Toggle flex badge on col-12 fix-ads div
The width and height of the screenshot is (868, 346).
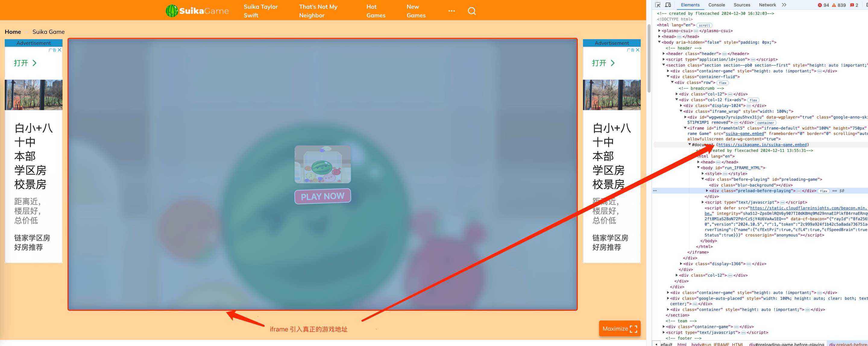(x=753, y=100)
